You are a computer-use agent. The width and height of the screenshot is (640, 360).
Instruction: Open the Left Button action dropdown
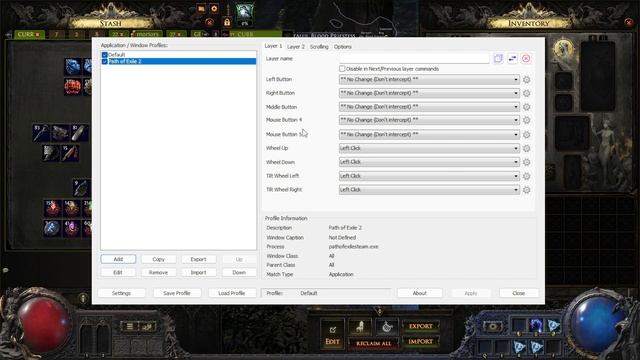(x=429, y=80)
